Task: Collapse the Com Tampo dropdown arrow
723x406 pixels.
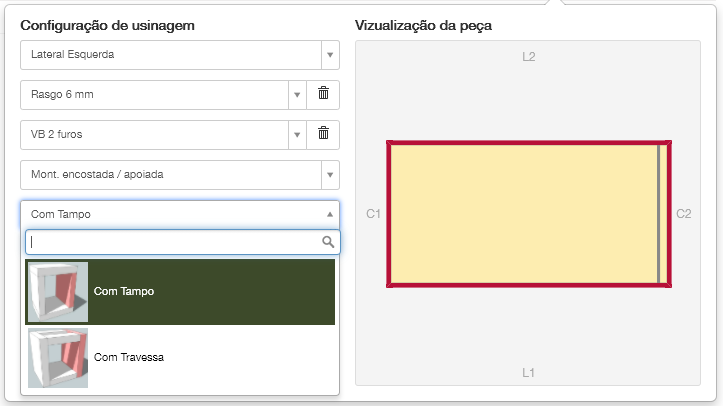Action: tap(329, 214)
